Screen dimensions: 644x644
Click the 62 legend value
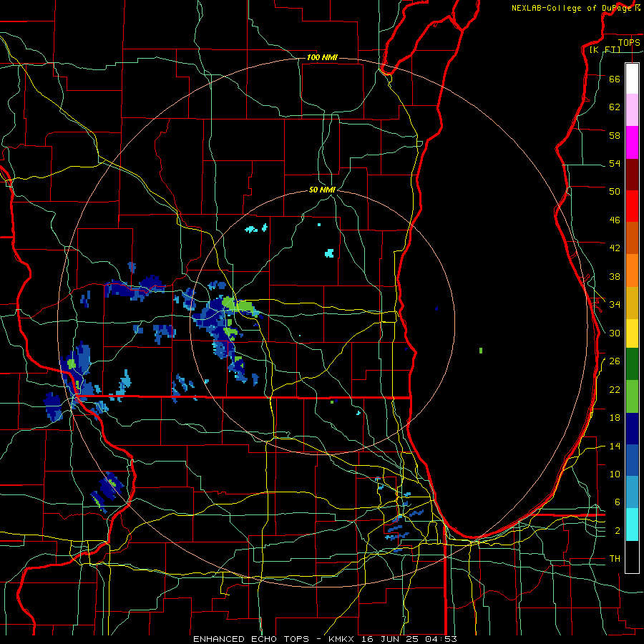[x=615, y=107]
